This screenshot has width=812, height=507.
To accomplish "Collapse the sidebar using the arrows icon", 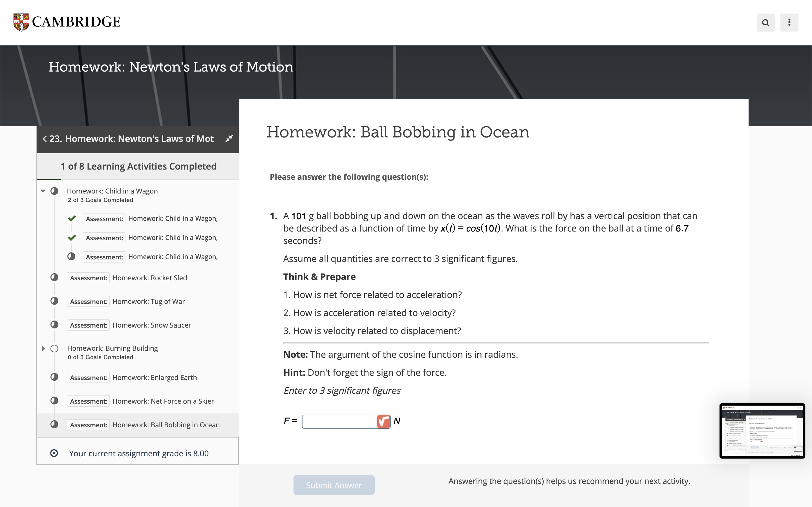I will [x=230, y=139].
